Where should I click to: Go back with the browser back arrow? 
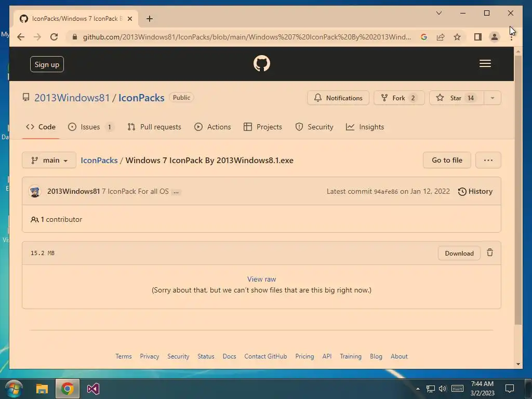coord(21,37)
